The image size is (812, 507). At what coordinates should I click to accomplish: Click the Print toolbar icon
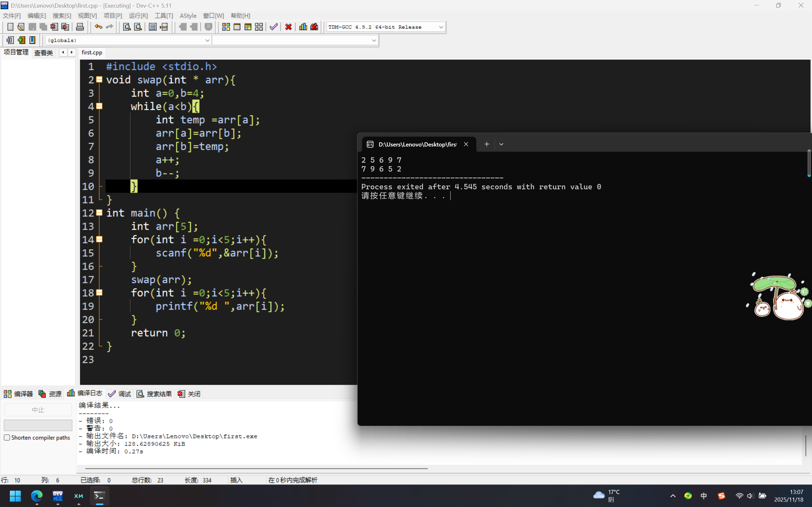80,27
